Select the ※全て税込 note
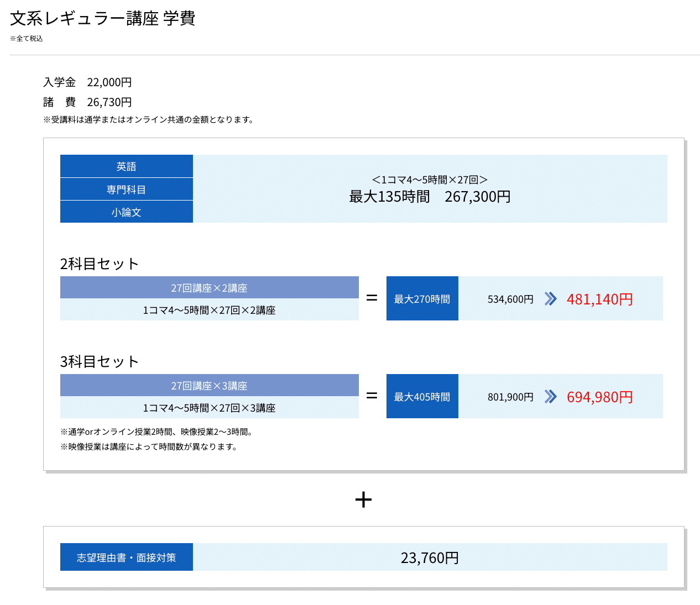The image size is (700, 605). (26, 39)
